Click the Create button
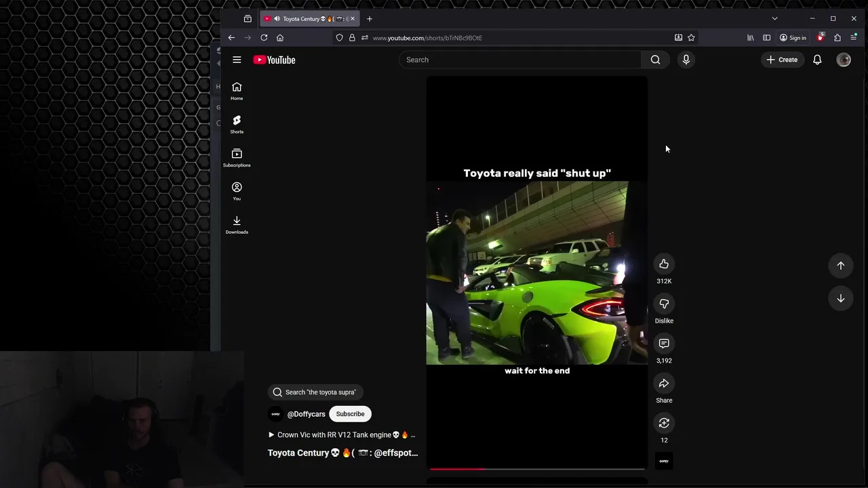 782,60
